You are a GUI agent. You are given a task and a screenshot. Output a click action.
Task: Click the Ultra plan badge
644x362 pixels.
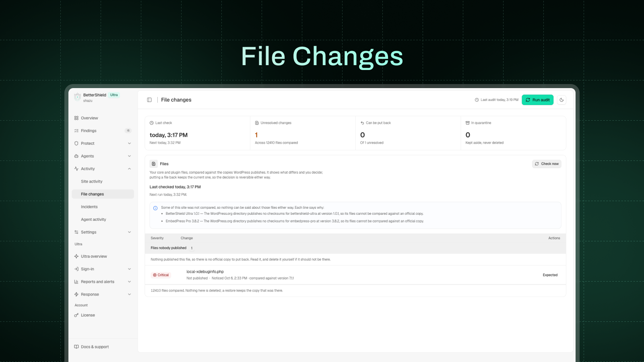(114, 95)
